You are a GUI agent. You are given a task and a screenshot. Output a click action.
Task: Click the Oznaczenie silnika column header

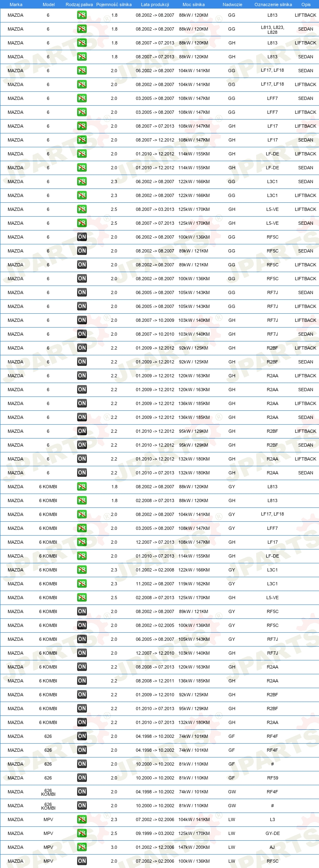tap(273, 4)
